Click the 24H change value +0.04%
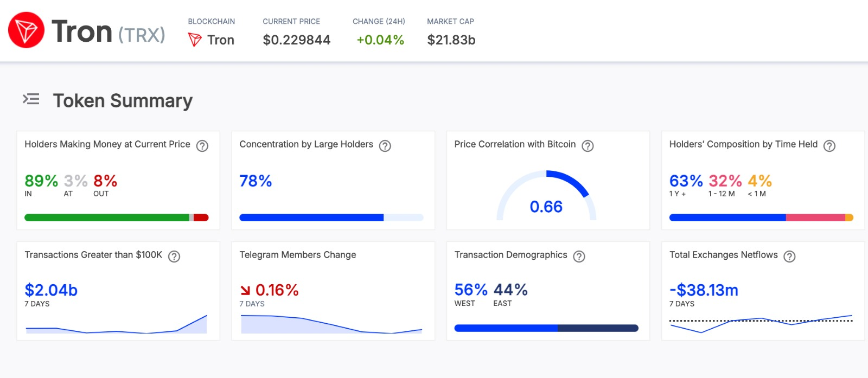This screenshot has width=868, height=378. 380,40
